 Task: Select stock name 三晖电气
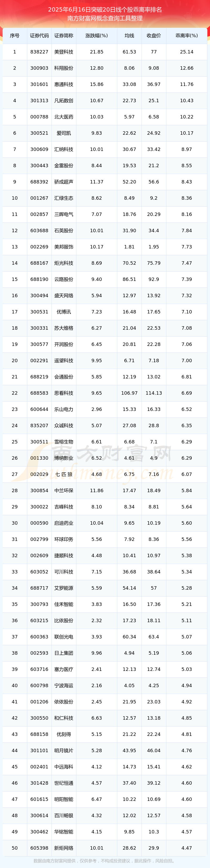click(x=64, y=214)
